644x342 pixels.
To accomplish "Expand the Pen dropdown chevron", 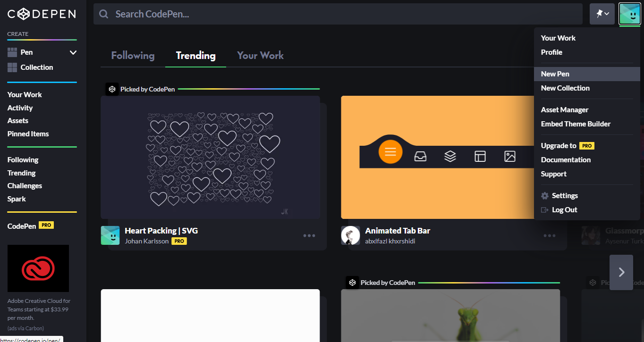I will (73, 52).
